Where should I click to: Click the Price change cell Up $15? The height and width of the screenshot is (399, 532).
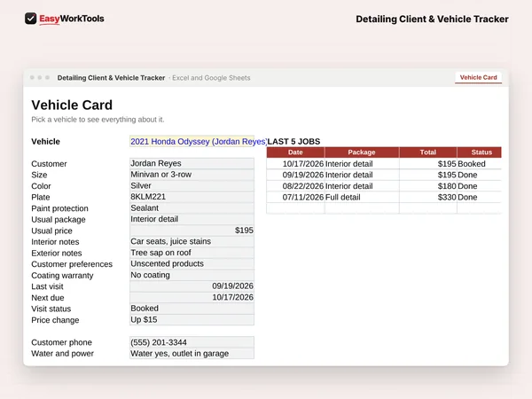[x=192, y=320]
